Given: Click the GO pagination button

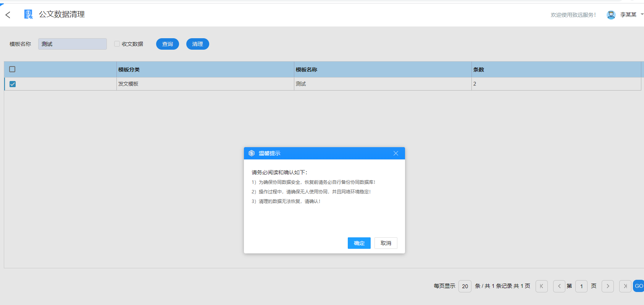Looking at the screenshot, I should coord(638,286).
